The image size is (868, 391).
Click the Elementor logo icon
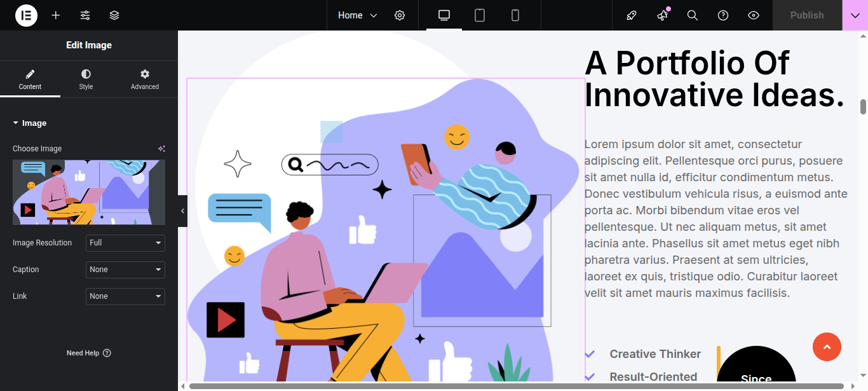26,15
